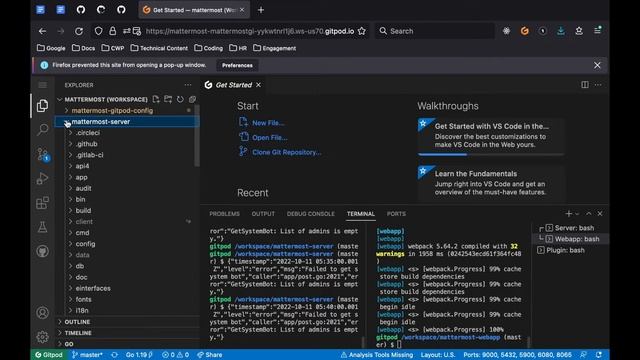Go back in the browser
This screenshot has height=360, width=640.
[42, 31]
